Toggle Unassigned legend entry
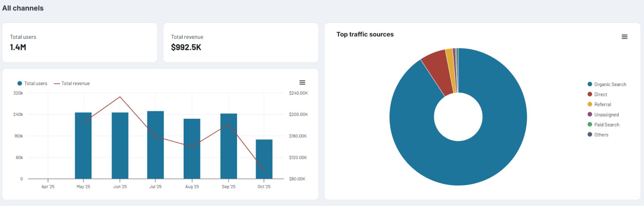 point(603,115)
